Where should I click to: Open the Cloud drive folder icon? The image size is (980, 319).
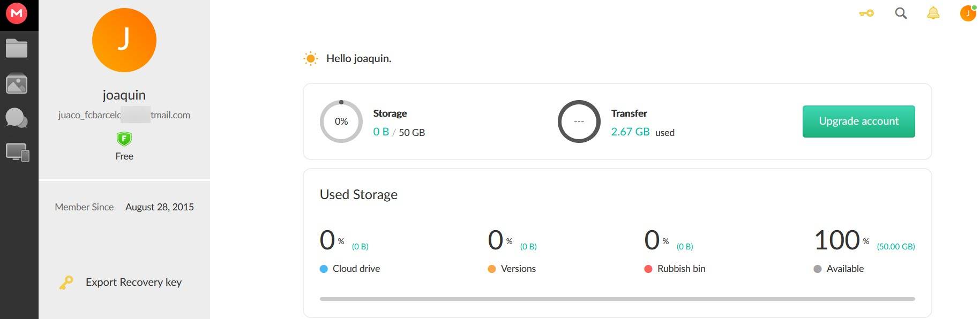(x=17, y=49)
